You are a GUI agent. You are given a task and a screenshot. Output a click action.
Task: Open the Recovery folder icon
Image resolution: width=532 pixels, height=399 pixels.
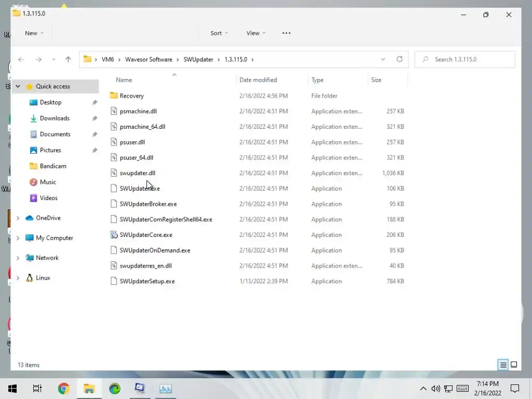114,96
